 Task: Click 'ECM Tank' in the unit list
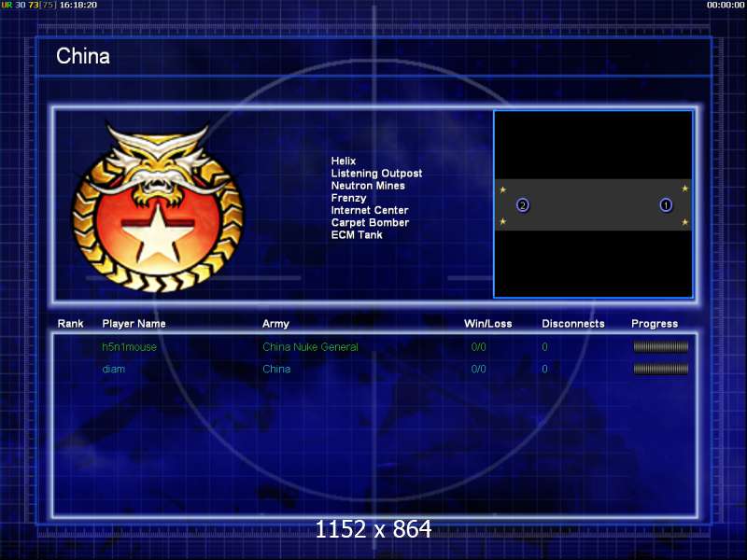[x=357, y=235]
